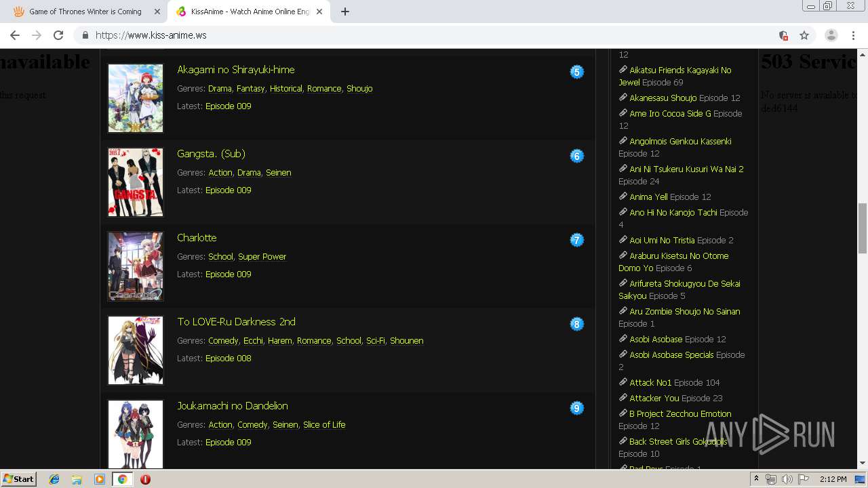The width and height of the screenshot is (868, 488).
Task: Close the KissAnime tab
Action: coord(319,12)
